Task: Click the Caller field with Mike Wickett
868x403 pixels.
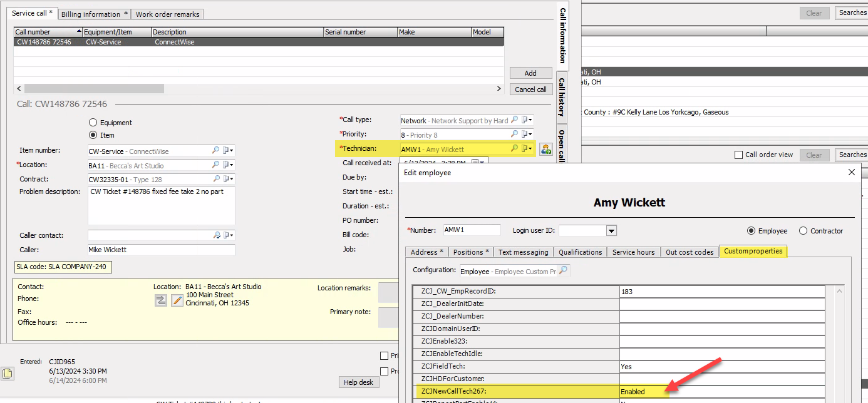Action: [x=162, y=250]
